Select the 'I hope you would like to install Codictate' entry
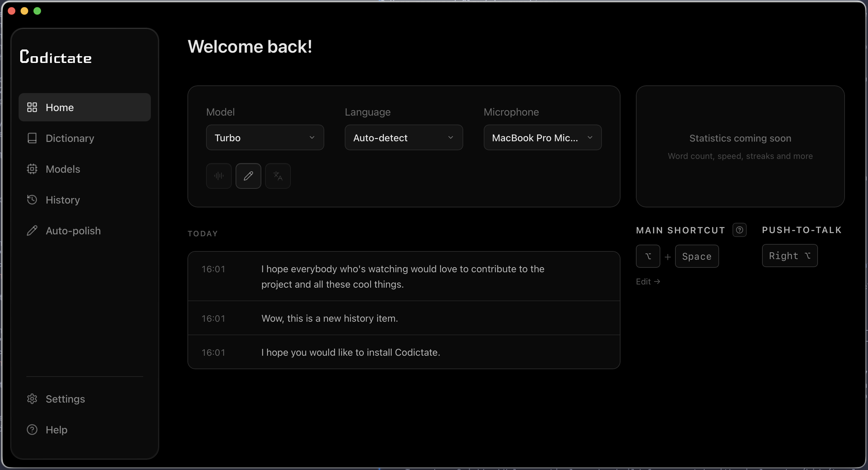Viewport: 868px width, 470px height. [x=404, y=352]
